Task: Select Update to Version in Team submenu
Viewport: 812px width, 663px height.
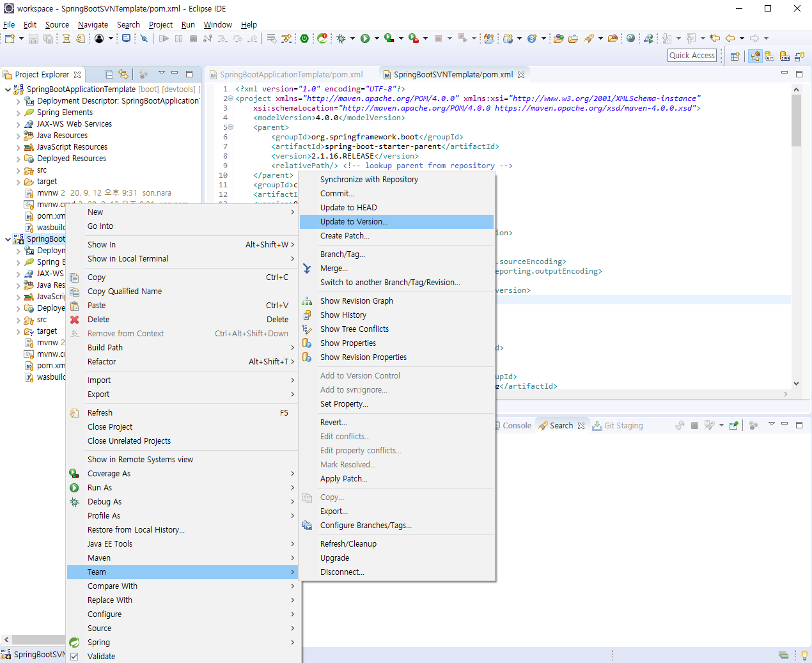Action: [x=396, y=222]
